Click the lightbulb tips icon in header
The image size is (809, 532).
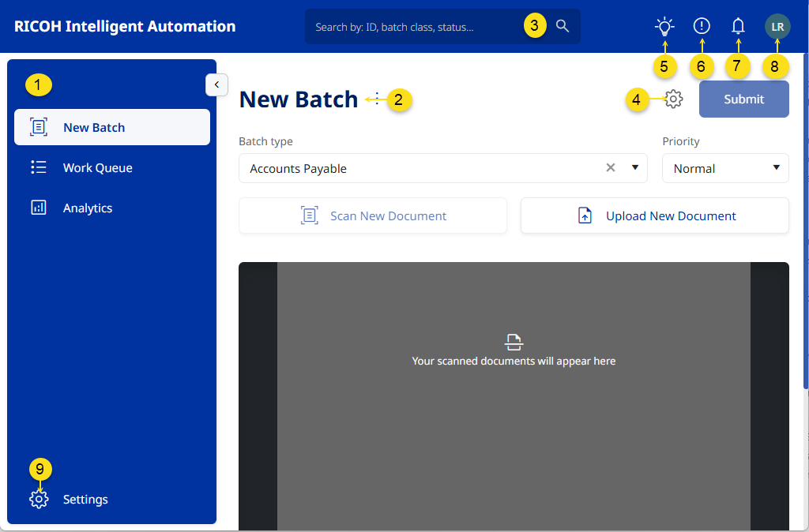[x=664, y=27]
